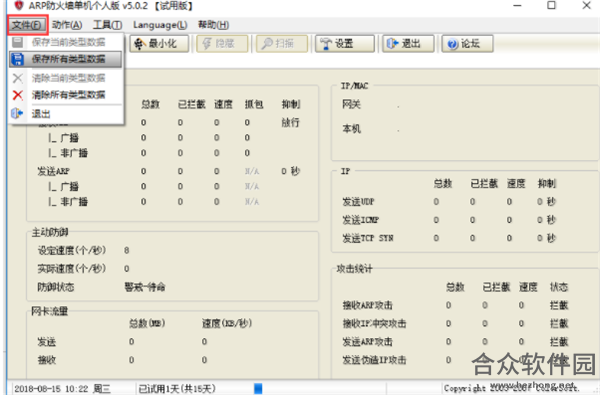Click the grey floppy disk icon
This screenshot has width=600, height=395.
(18, 42)
